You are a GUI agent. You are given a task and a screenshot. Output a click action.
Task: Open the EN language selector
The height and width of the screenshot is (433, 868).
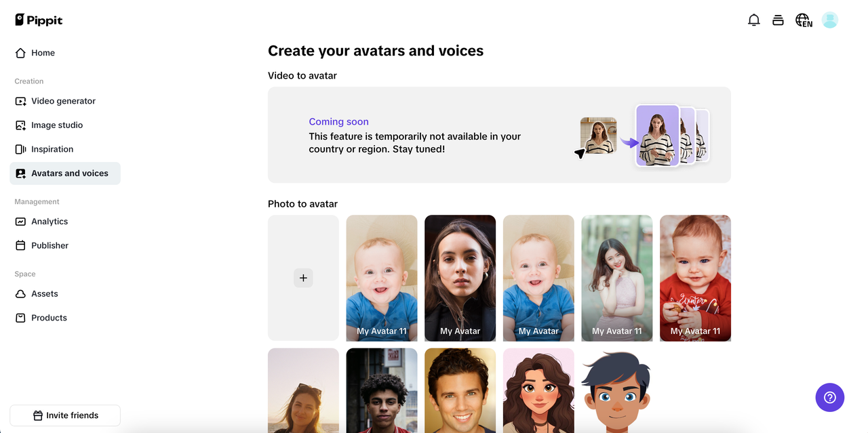(803, 20)
